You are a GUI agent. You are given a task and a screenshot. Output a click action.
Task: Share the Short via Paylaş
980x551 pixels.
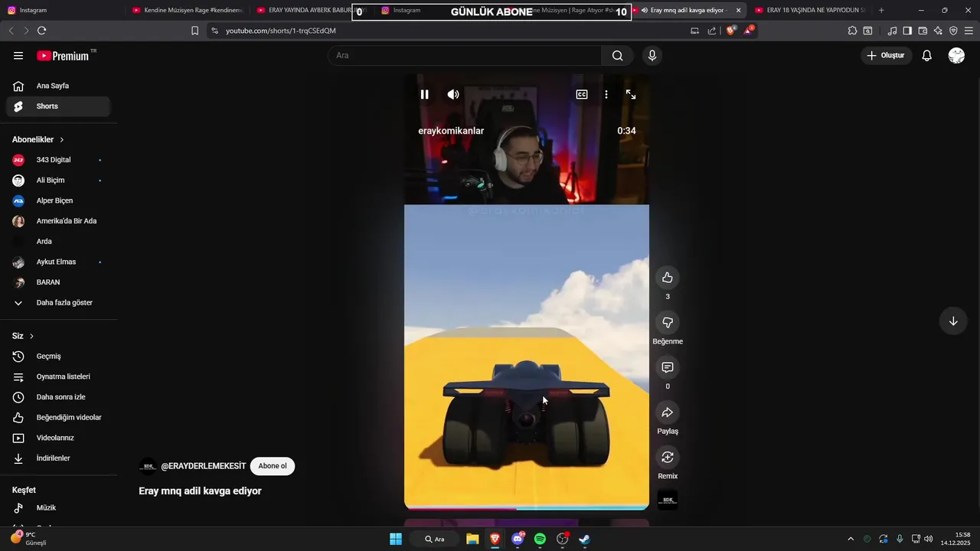(668, 412)
